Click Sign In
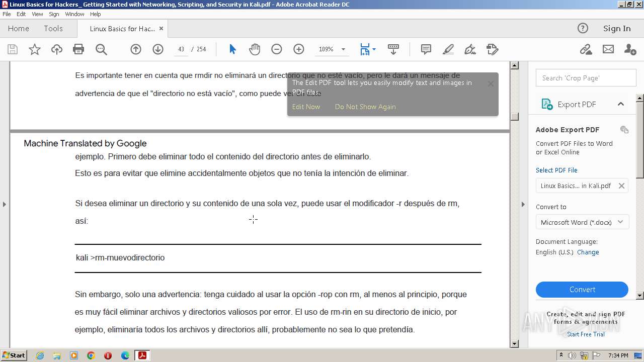The image size is (644, 362). coord(617,29)
